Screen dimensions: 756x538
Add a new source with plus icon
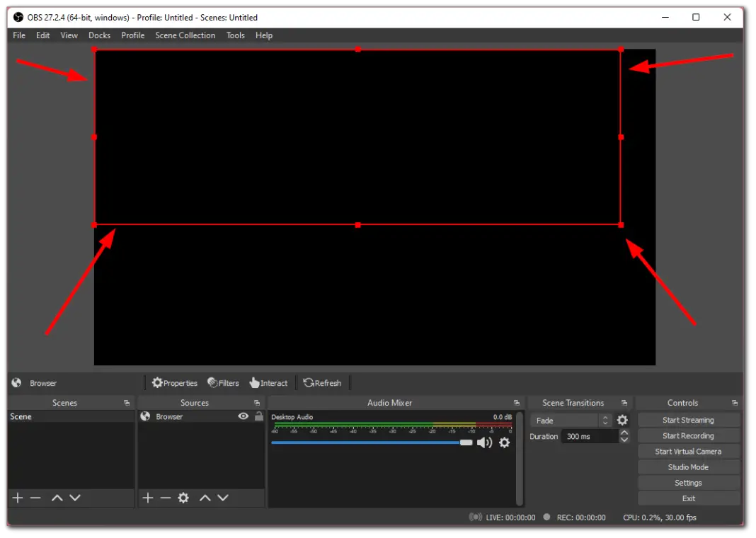[147, 498]
